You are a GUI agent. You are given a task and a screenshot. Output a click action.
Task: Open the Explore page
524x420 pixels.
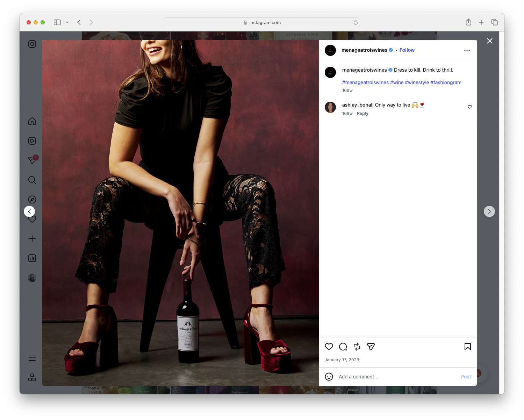[x=32, y=199]
